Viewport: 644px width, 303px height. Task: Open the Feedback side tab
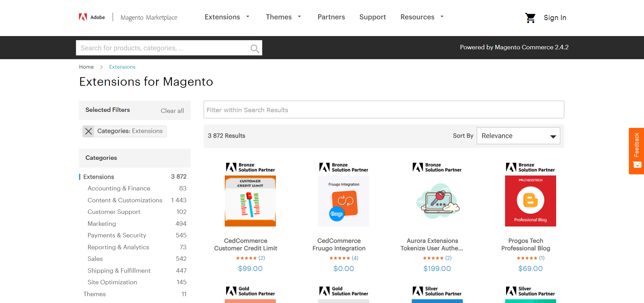pyautogui.click(x=636, y=151)
